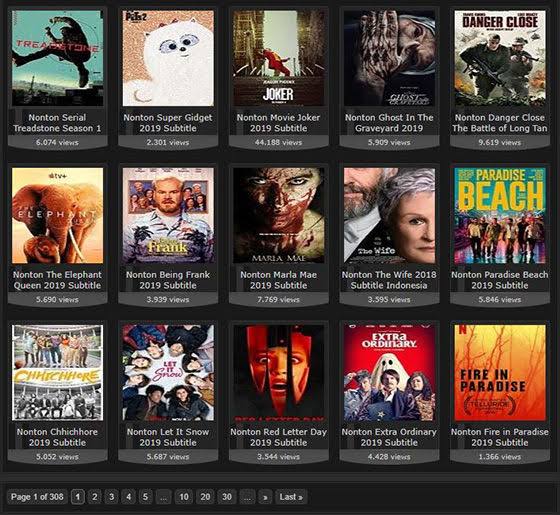Click 'Nonton Serial Treadstone Season 1' title
The image size is (560, 515).
point(57,123)
